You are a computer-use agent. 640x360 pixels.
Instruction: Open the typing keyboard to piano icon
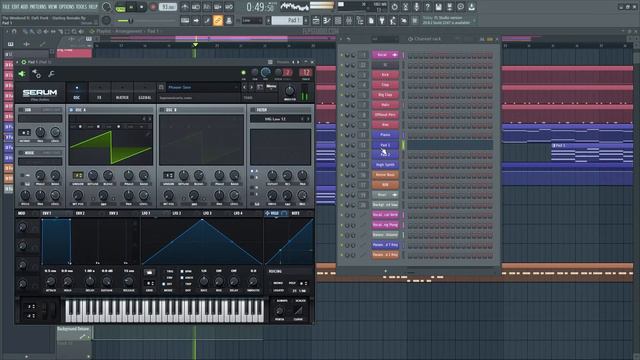[x=185, y=20]
